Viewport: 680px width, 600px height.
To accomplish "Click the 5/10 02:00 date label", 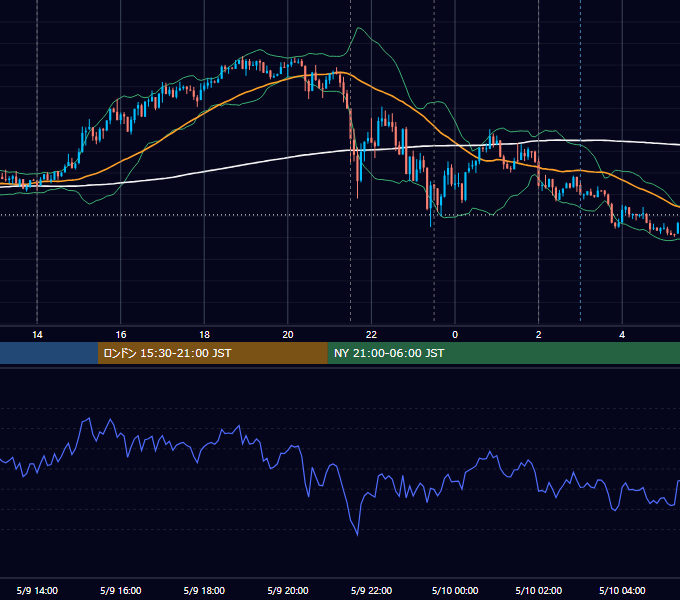I will tap(539, 590).
